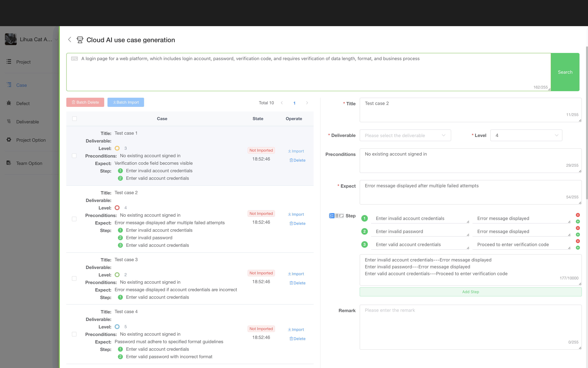This screenshot has height=368, width=588.
Task: Add a step after step 2 with green plus
Action: 578,235
